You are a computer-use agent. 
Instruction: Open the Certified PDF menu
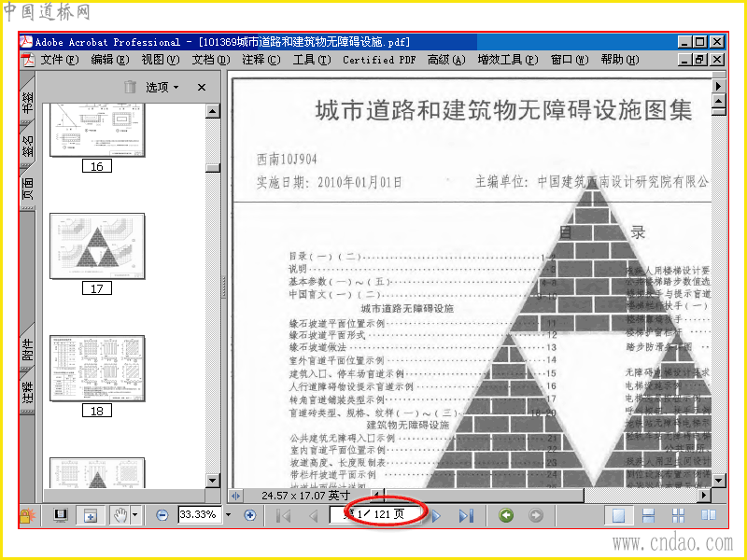pos(379,60)
